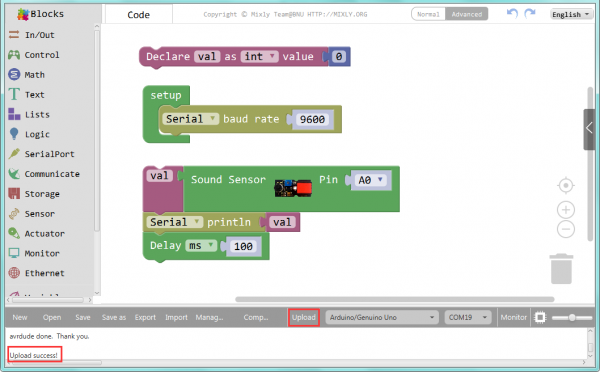Zoom in with the plus circle icon

[x=566, y=210]
